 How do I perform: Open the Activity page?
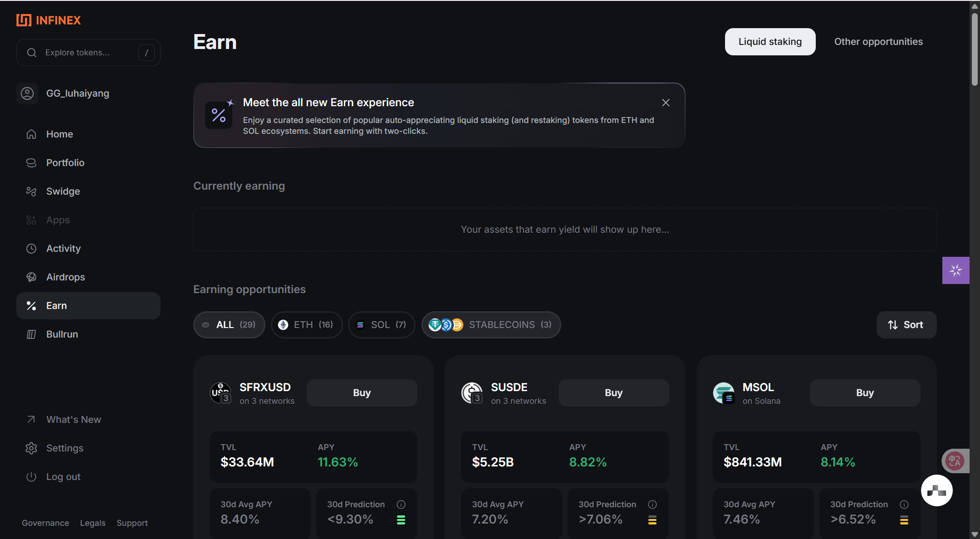88,249
